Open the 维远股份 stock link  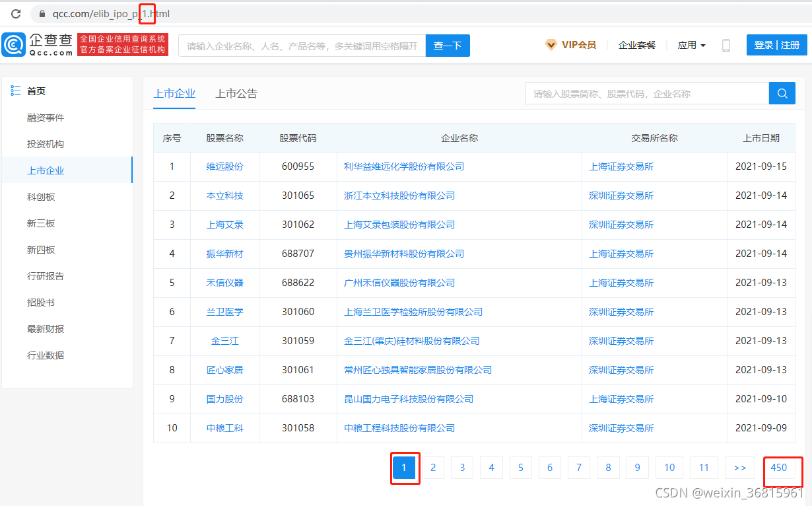click(224, 166)
